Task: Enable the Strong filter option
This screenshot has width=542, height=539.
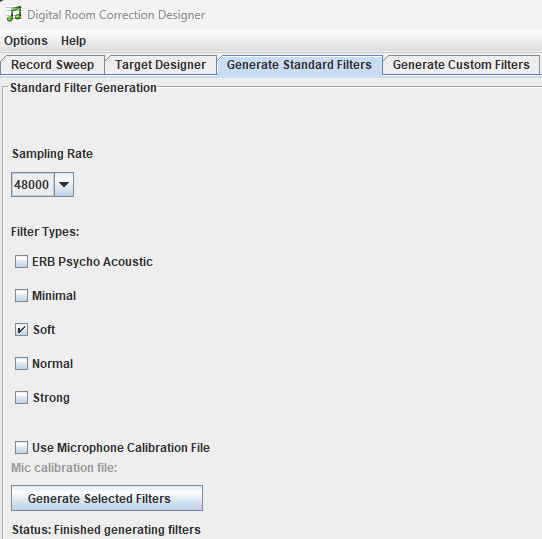Action: (21, 398)
